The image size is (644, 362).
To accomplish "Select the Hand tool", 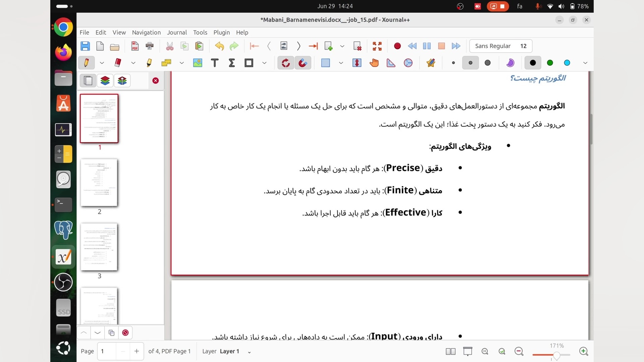I will (x=374, y=63).
